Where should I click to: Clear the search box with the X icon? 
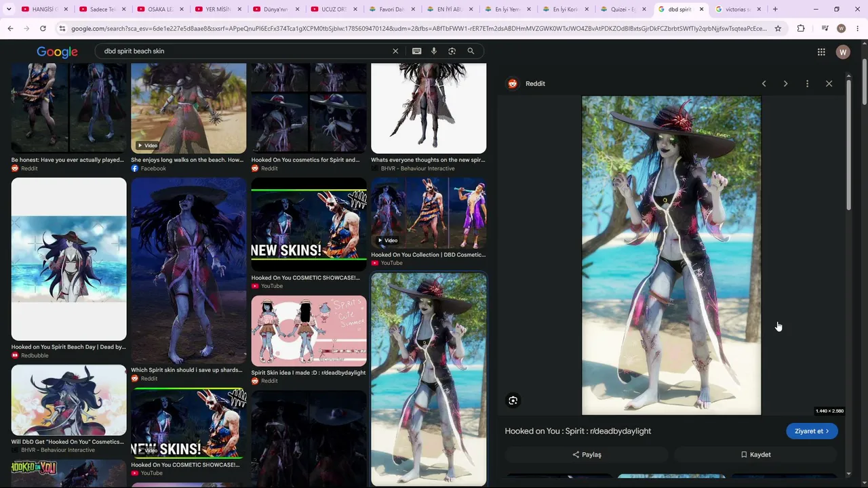(x=395, y=51)
